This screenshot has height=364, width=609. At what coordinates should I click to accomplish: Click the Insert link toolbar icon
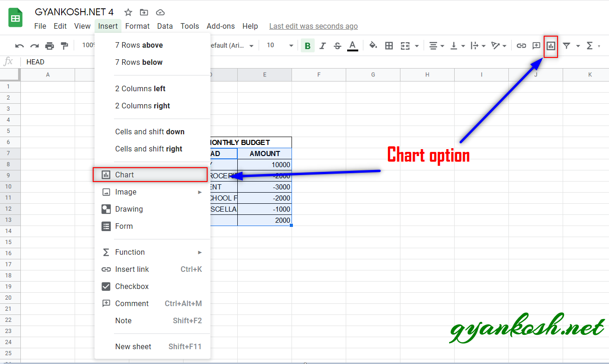(x=521, y=45)
